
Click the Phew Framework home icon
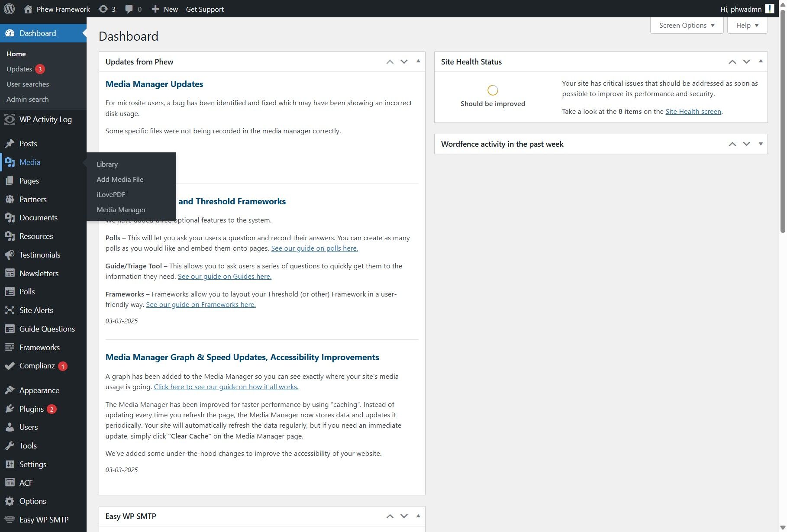(28, 9)
